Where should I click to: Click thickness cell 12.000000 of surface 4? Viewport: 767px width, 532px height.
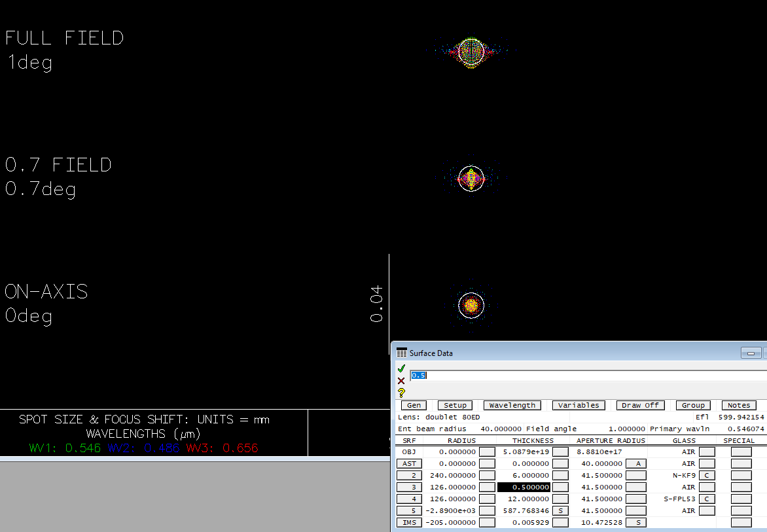coord(528,499)
